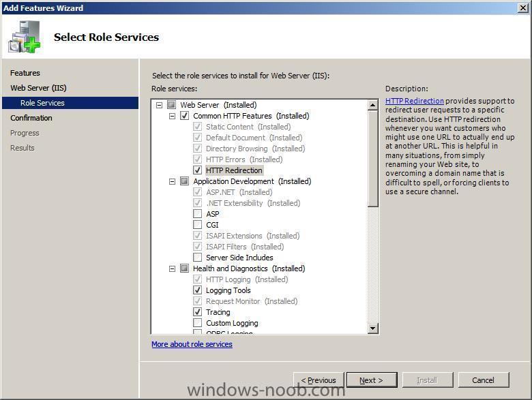Toggle the Health and Diagnostics checkbox
The width and height of the screenshot is (532, 400).
tap(184, 268)
